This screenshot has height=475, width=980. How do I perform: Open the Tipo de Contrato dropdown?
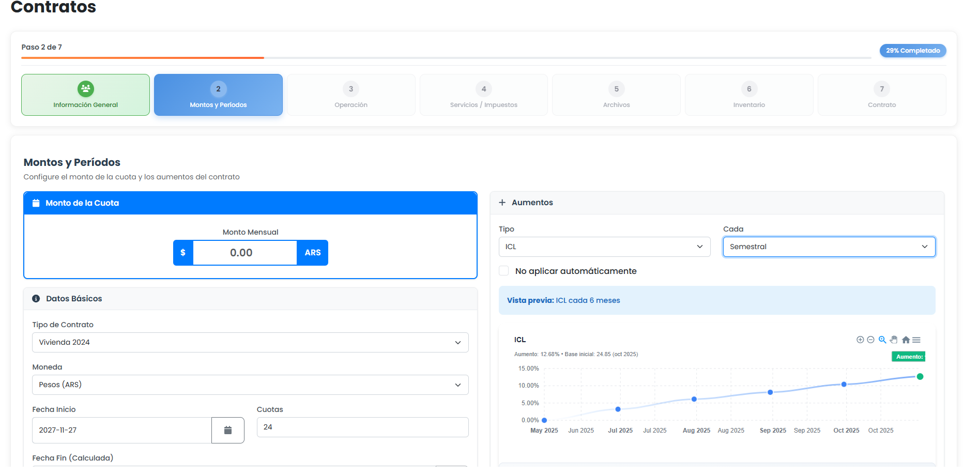coord(250,342)
